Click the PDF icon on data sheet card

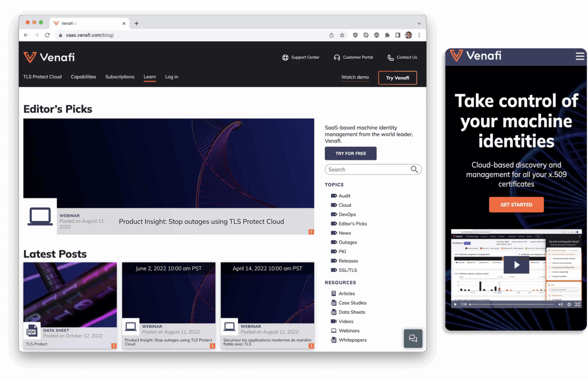click(x=31, y=331)
